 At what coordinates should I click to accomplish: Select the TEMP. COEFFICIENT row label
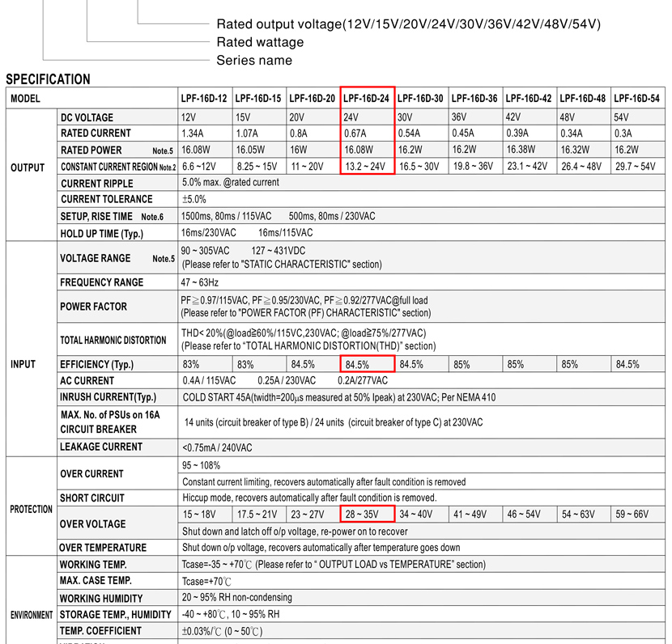point(100,631)
